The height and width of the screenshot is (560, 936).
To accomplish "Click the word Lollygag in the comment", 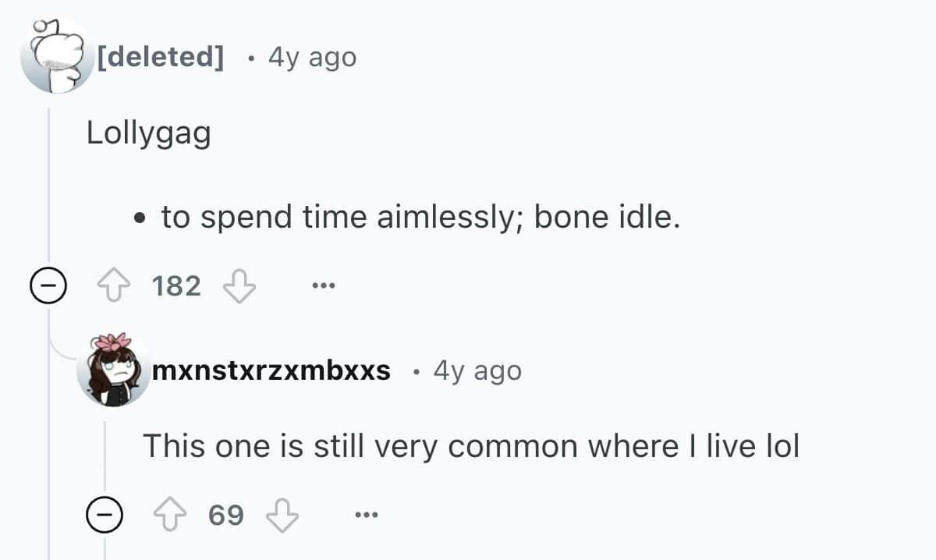I will point(148,134).
